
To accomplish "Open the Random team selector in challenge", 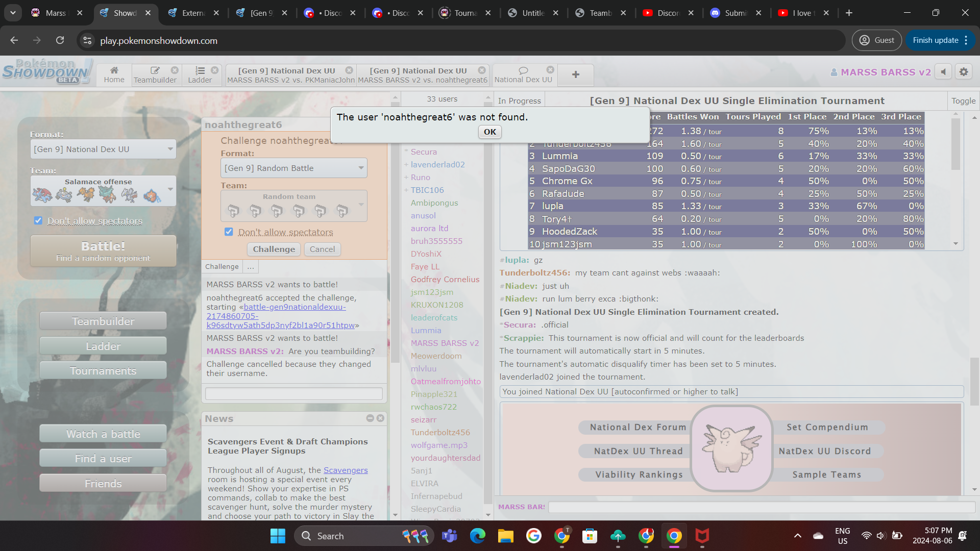I will coord(294,206).
